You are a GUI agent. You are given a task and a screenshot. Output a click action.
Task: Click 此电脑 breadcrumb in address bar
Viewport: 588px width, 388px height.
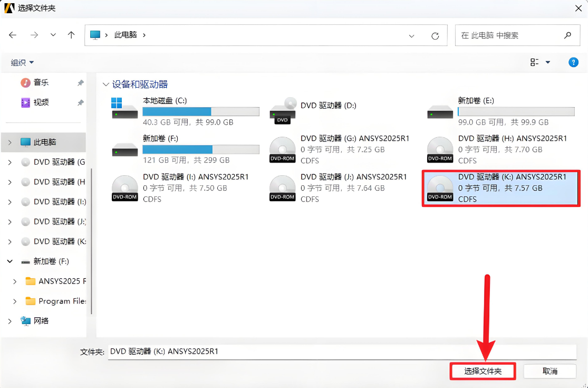(126, 35)
